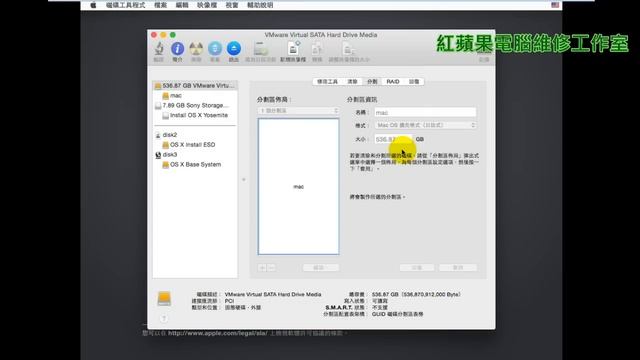Select OS X Base System volume
The image size is (640, 360).
[x=195, y=164]
